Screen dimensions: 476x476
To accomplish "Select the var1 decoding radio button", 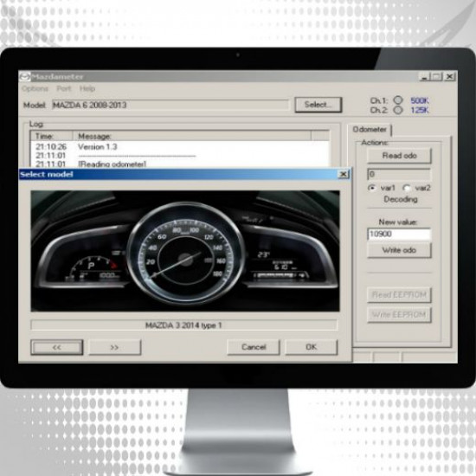I will click(371, 188).
